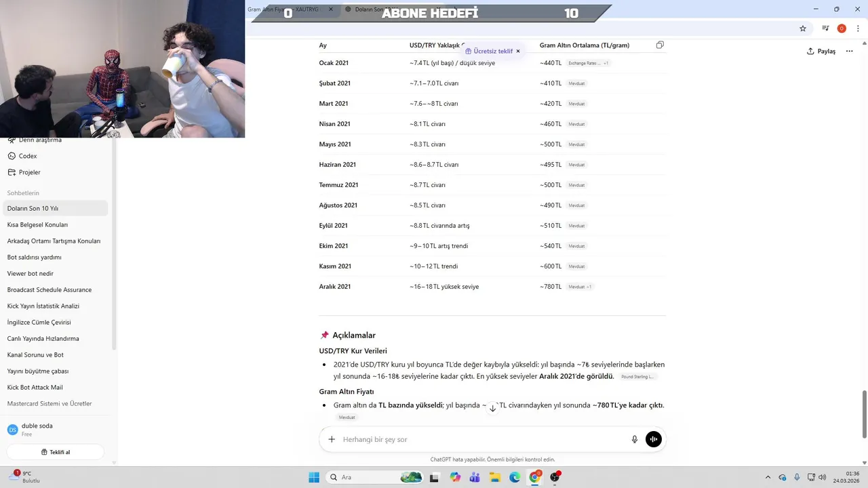
Task: Show hidden system tray icons
Action: click(768, 477)
